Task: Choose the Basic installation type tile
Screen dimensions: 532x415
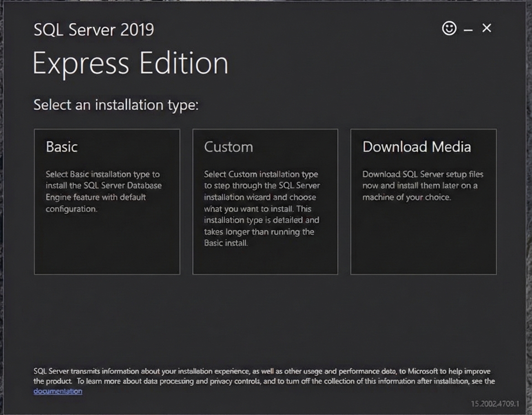Action: [x=107, y=202]
